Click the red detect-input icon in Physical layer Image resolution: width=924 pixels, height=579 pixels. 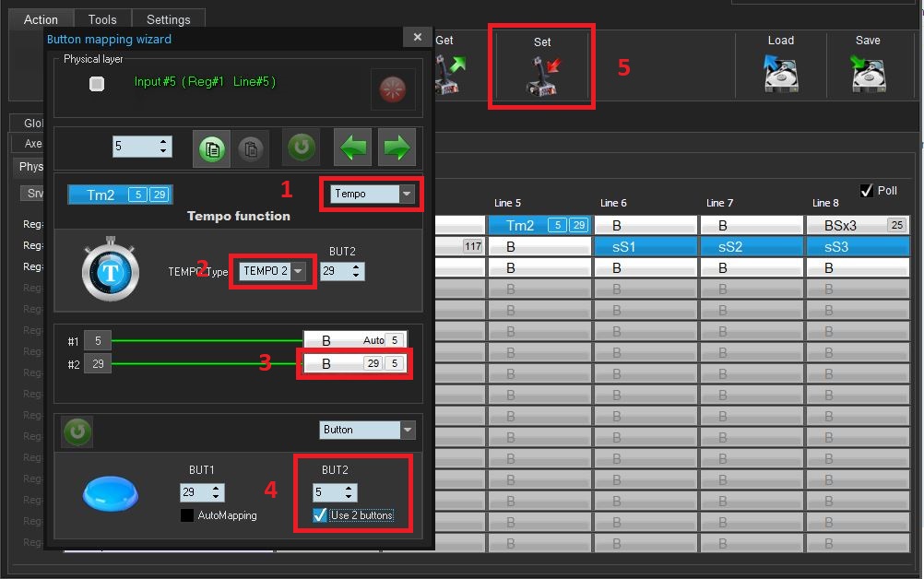click(x=393, y=89)
